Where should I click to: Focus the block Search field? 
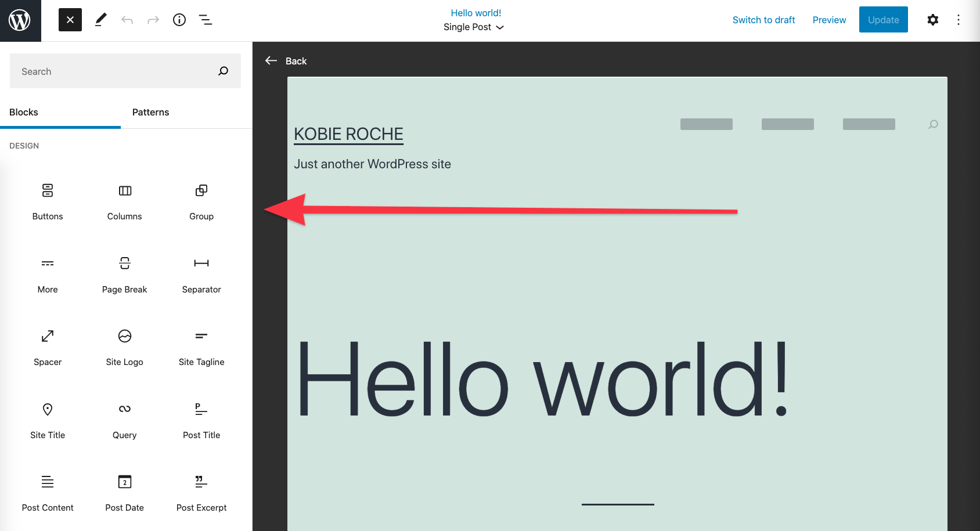pos(125,71)
